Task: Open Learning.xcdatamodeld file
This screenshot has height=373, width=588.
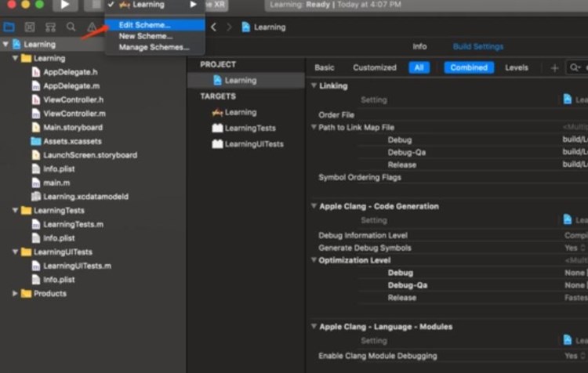Action: pos(85,197)
